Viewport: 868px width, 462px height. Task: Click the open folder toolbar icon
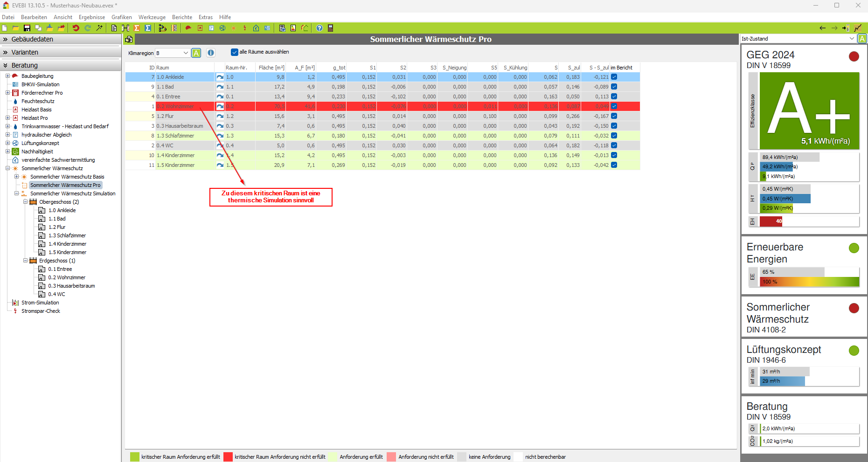click(15, 28)
